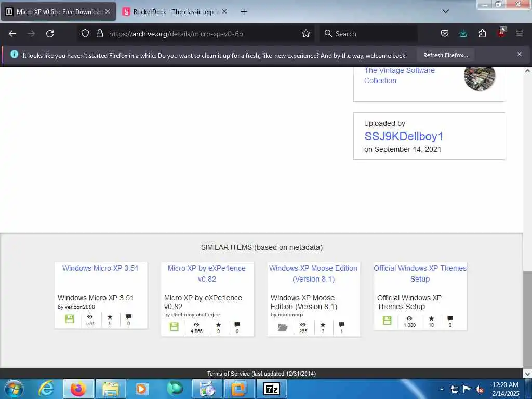Image resolution: width=532 pixels, height=399 pixels.
Task: Close the RocketDock tab
Action: pos(224,11)
